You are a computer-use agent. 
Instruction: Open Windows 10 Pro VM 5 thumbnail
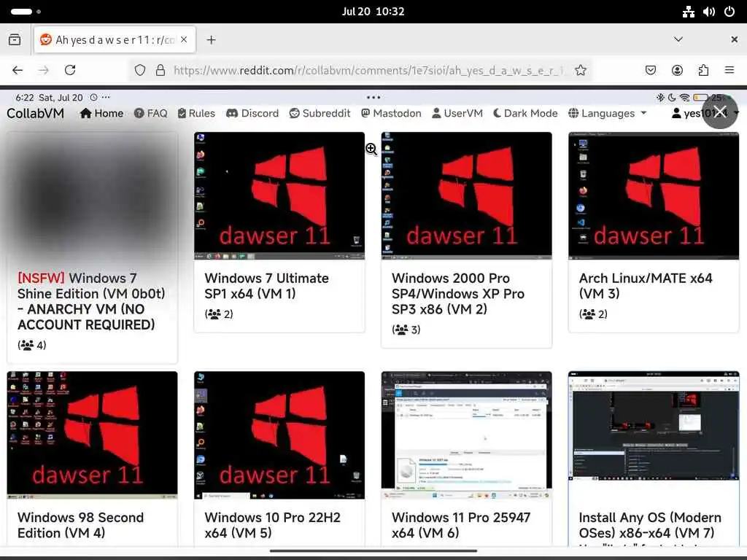coord(279,435)
